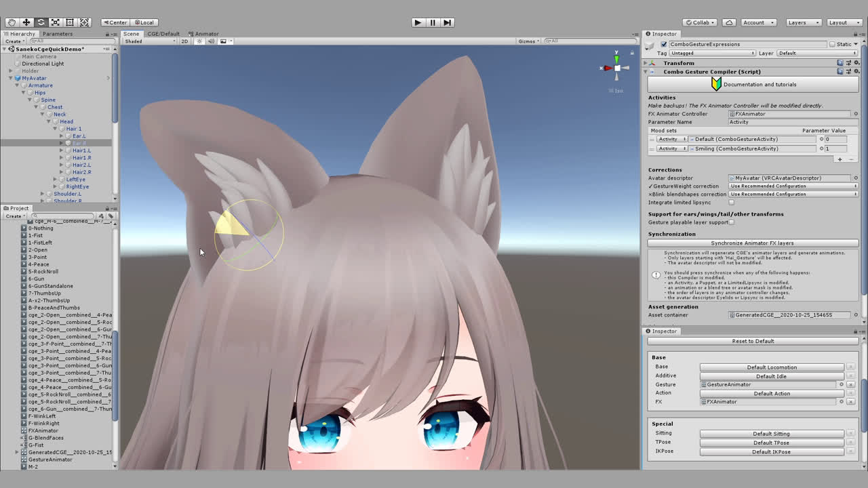Click Reset to Default button

pyautogui.click(x=753, y=342)
